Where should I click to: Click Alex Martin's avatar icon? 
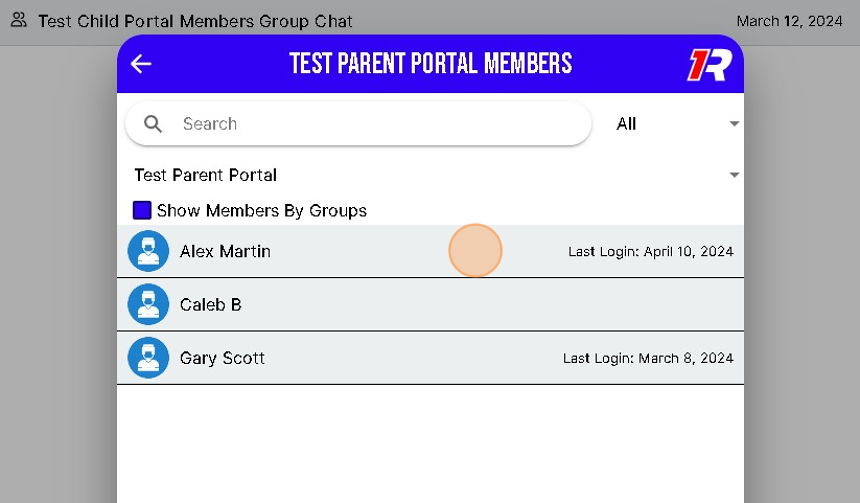[148, 251]
